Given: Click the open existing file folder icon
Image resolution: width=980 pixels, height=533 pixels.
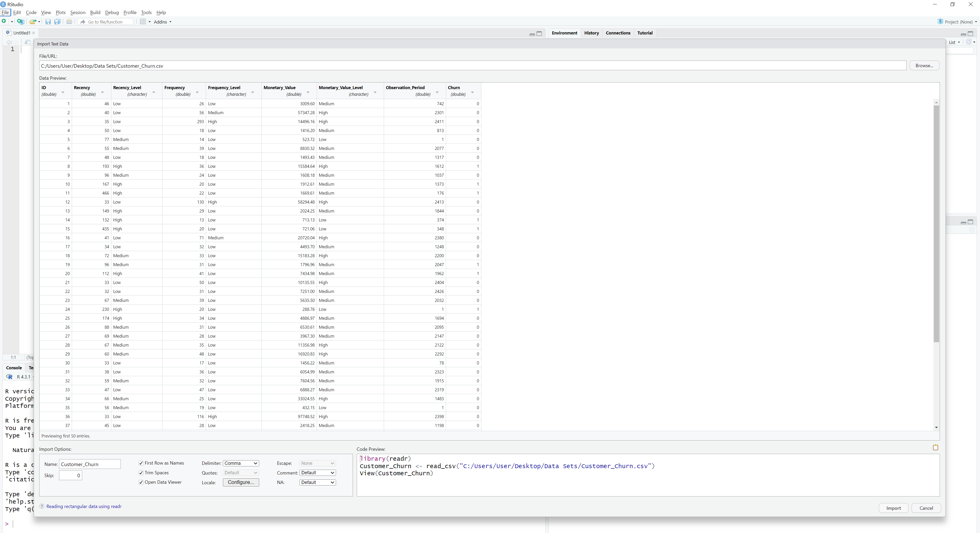Looking at the screenshot, I should click(33, 22).
